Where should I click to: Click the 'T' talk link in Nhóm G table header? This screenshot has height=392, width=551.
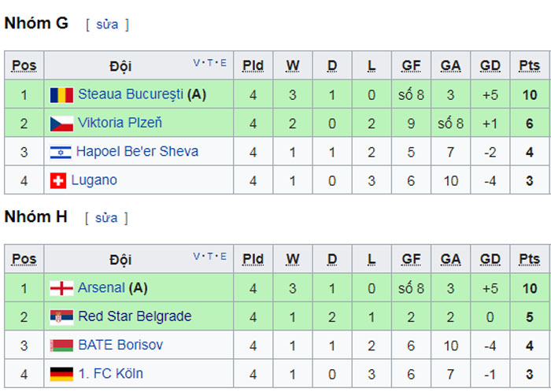coord(210,63)
